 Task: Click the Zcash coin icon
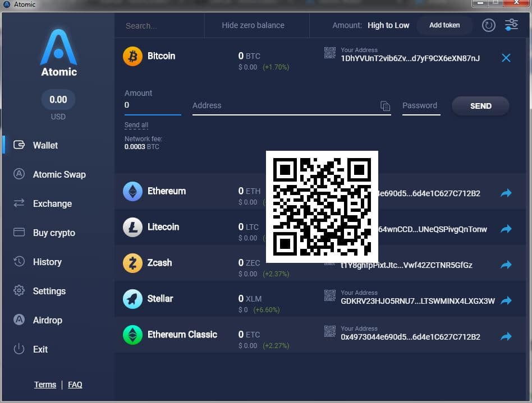[132, 263]
